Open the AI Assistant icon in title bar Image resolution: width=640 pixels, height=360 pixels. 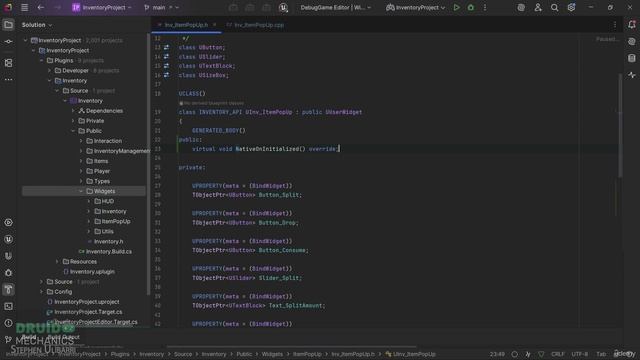521,7
